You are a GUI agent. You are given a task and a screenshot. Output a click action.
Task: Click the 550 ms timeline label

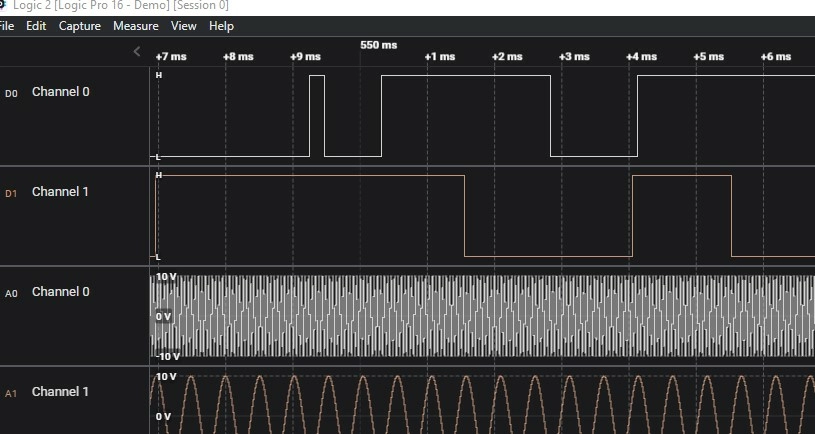378,45
